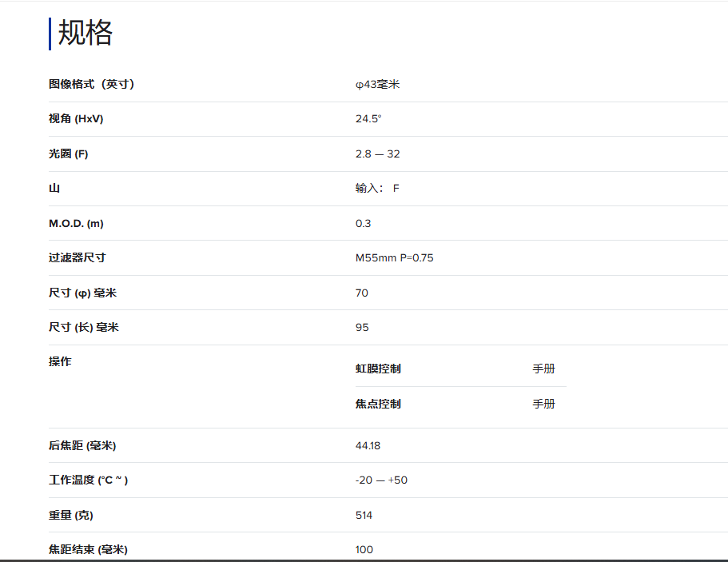728x562 pixels.
Task: Click the 输入： F mount value
Action: (x=377, y=189)
